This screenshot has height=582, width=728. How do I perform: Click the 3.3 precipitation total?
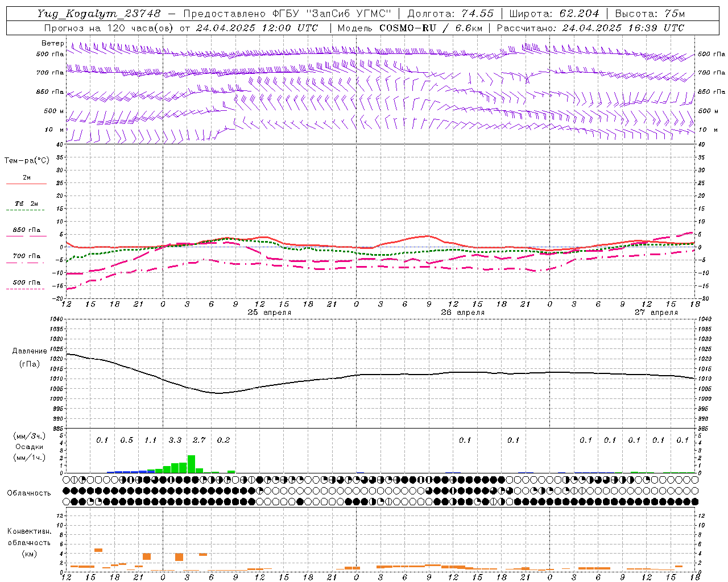[x=175, y=440]
